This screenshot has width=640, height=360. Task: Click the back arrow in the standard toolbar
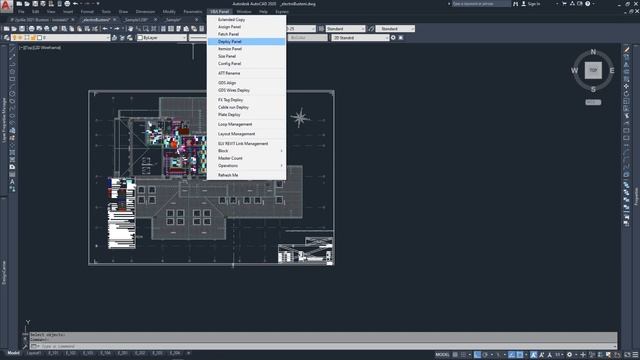click(x=105, y=29)
